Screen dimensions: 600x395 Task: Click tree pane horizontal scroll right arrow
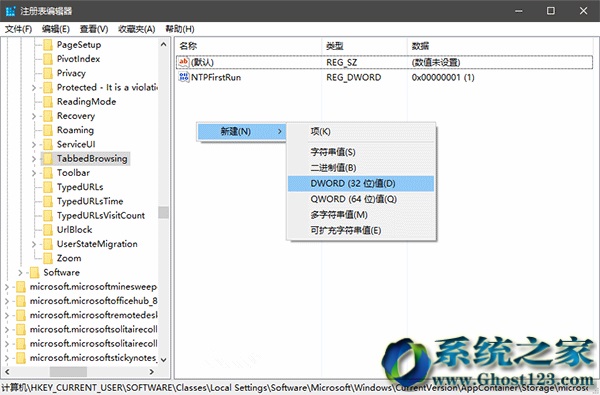click(152, 372)
